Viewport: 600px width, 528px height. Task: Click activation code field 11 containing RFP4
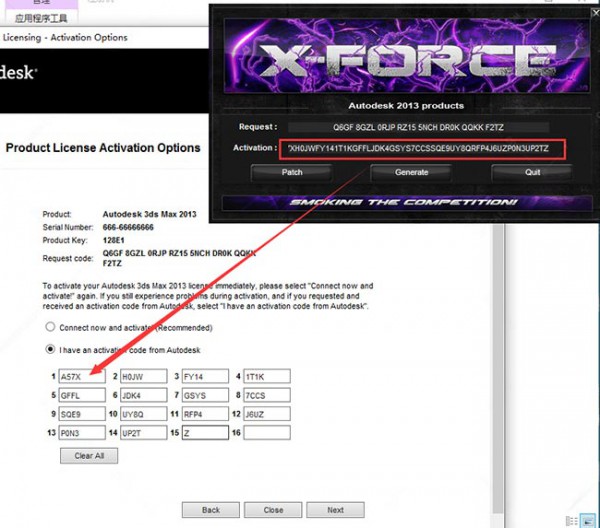point(205,414)
